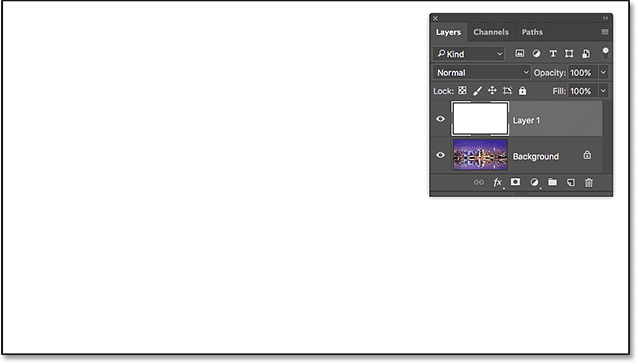The image size is (638, 364).
Task: Click the new layer icon
Action: click(571, 182)
